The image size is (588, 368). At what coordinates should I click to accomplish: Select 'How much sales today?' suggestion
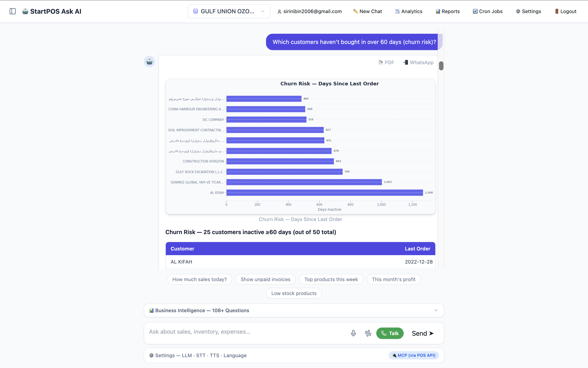pyautogui.click(x=199, y=279)
